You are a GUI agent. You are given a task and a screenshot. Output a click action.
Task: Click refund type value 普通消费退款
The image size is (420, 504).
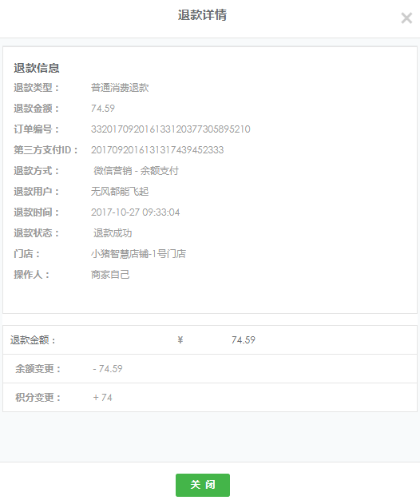pyautogui.click(x=120, y=88)
